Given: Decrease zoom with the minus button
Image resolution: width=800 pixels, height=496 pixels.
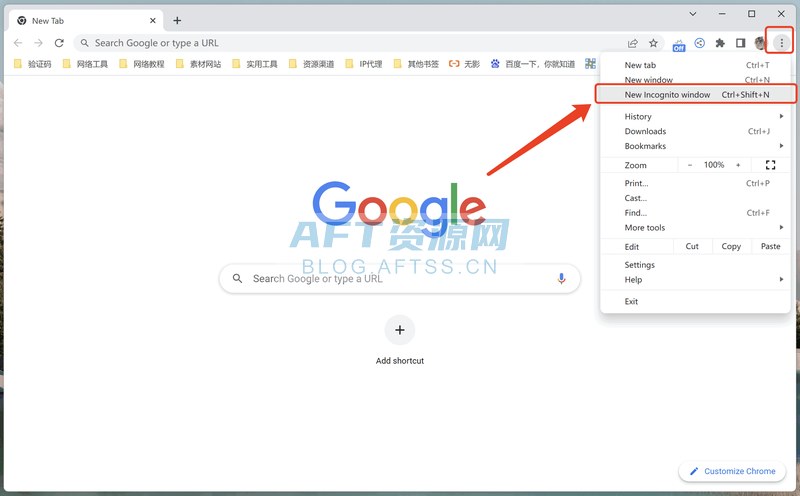Looking at the screenshot, I should [689, 165].
